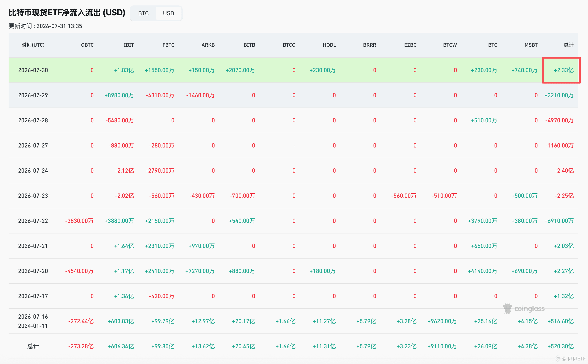Select the 2026-07-29 date cell
588x364 pixels.
(33, 95)
